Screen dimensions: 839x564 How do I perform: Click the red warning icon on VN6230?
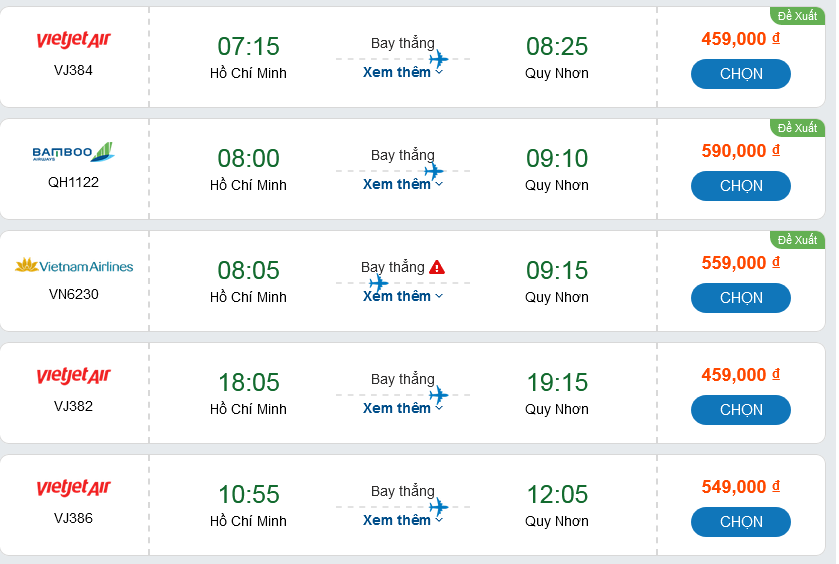[437, 267]
